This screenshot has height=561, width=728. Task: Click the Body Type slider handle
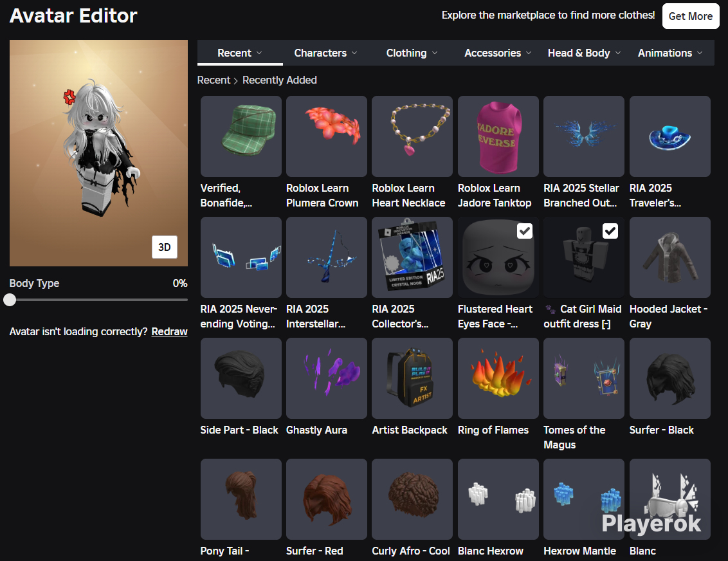10,300
